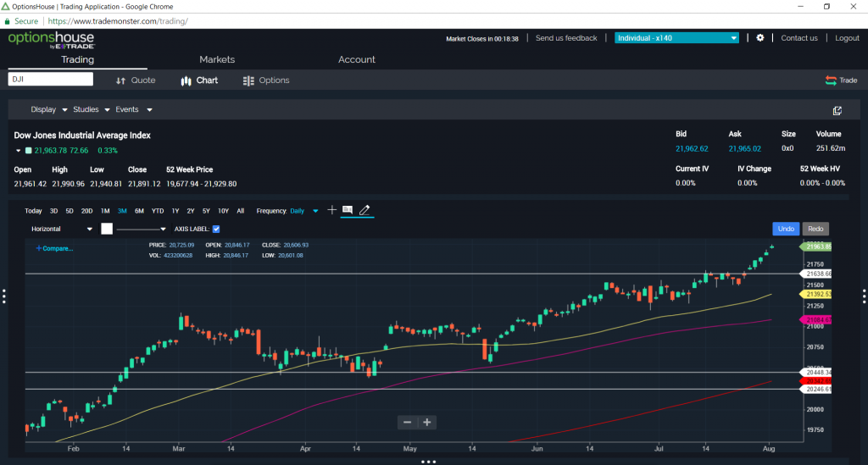Toggle the green legend square beside price
The image size is (868, 465).
tap(28, 151)
